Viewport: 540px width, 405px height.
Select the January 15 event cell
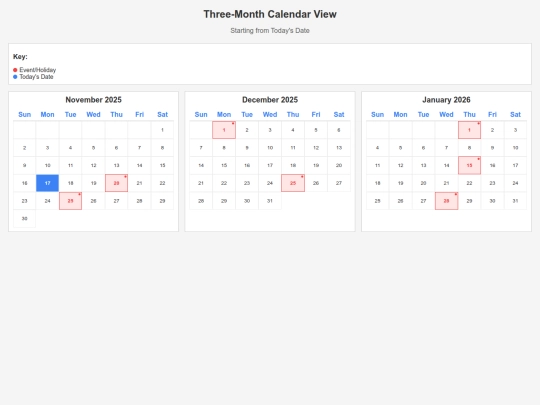(469, 165)
